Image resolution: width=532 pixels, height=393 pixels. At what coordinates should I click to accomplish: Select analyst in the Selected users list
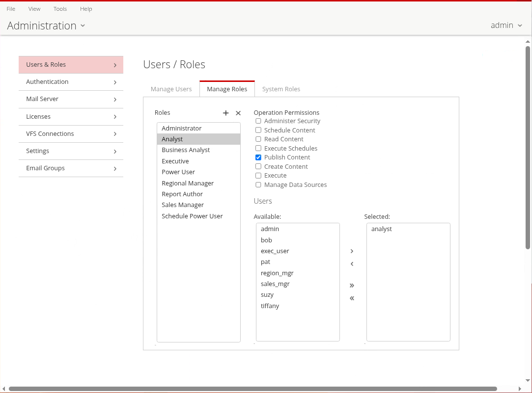[x=382, y=229]
